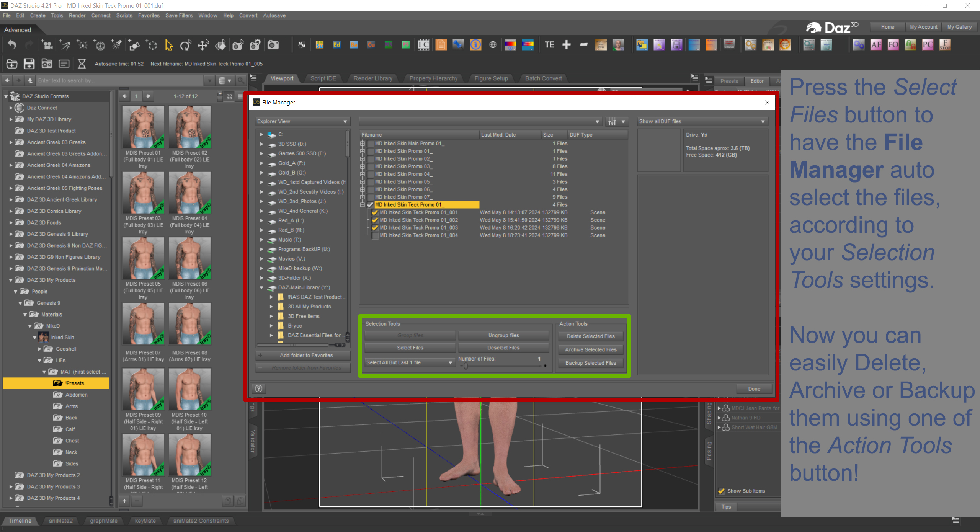This screenshot has width=980, height=532.
Task: Click the autosave folder settings gears icon
Action: 47,64
